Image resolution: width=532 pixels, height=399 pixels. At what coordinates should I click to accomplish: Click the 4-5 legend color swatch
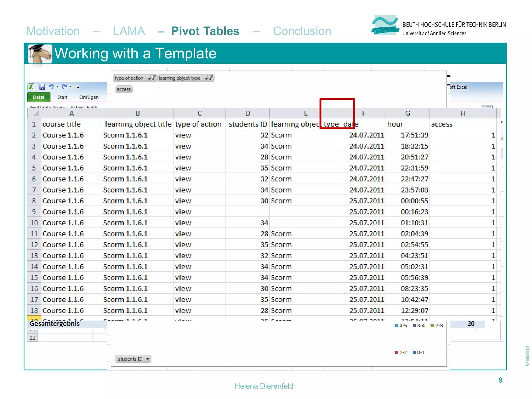pos(396,326)
